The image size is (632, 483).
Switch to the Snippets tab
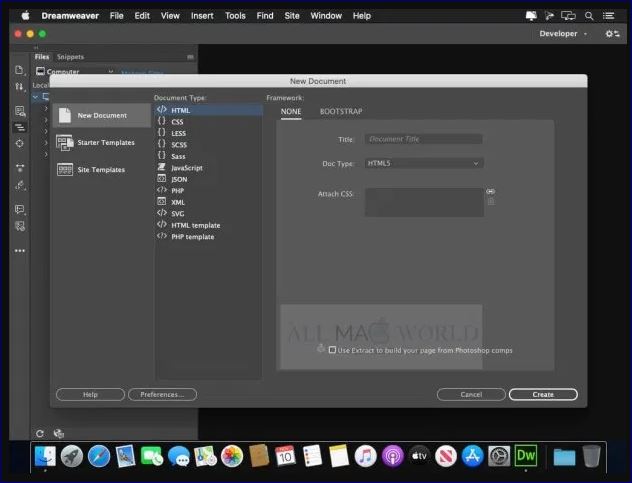(70, 57)
